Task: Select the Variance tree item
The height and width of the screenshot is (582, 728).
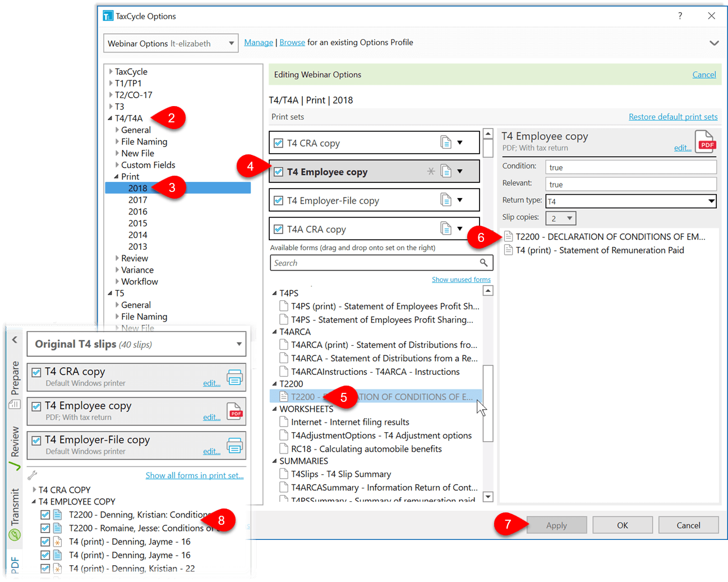Action: (137, 270)
